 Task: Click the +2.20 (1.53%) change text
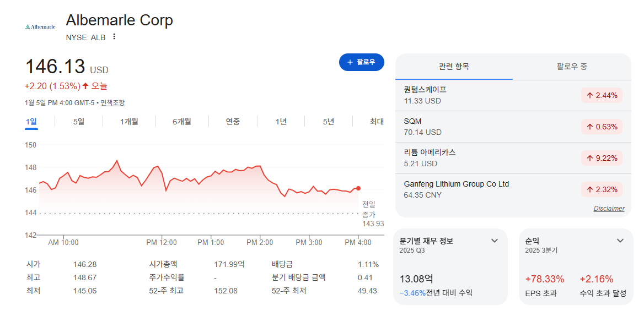[x=52, y=86]
